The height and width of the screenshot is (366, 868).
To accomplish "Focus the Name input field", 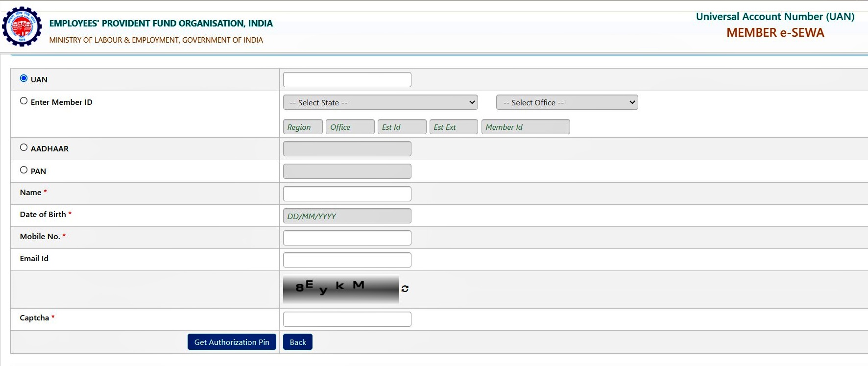I will pos(347,194).
